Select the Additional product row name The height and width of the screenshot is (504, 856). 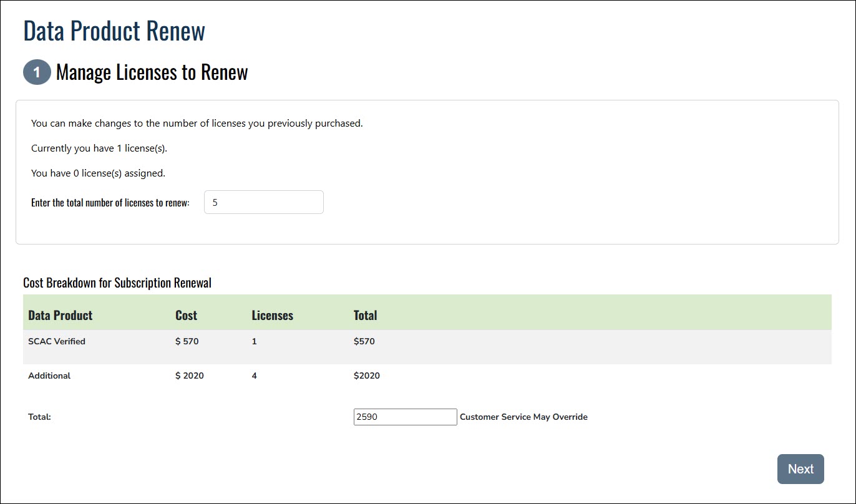point(49,376)
